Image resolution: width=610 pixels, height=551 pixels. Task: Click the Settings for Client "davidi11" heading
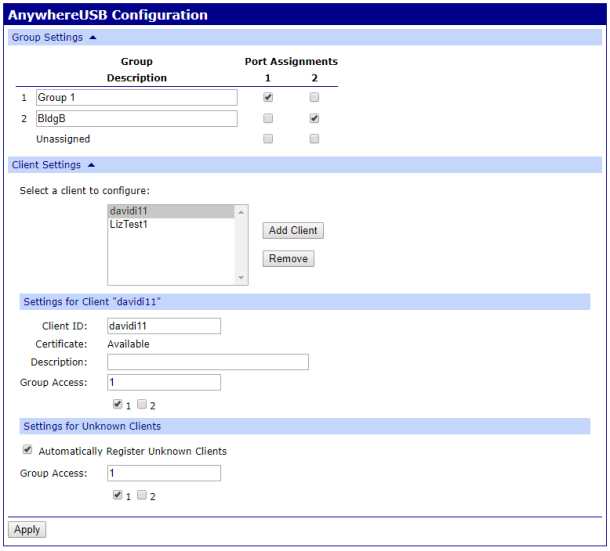click(92, 302)
